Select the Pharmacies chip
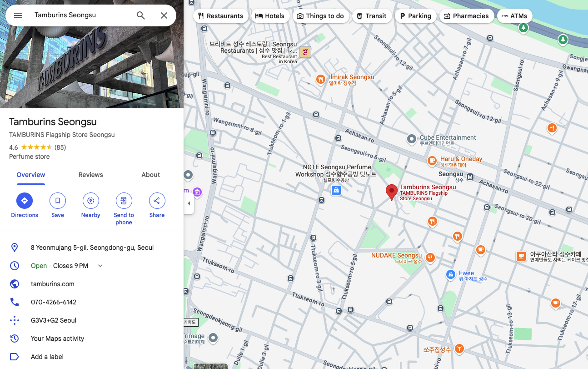This screenshot has height=369, width=588. [x=467, y=16]
